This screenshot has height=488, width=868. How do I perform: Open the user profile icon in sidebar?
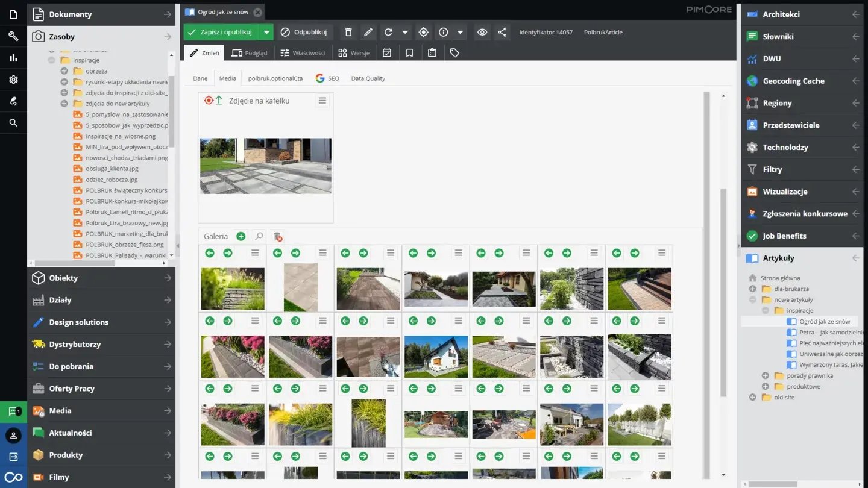(x=13, y=435)
